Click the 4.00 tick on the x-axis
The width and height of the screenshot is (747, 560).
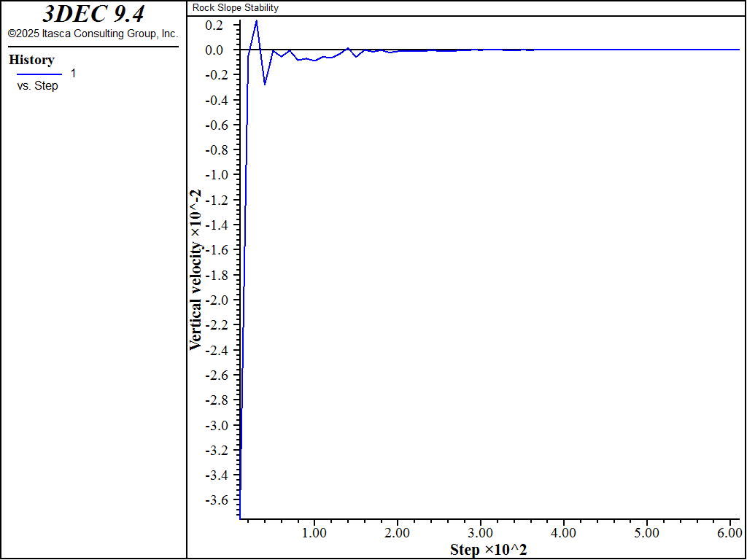tap(564, 533)
